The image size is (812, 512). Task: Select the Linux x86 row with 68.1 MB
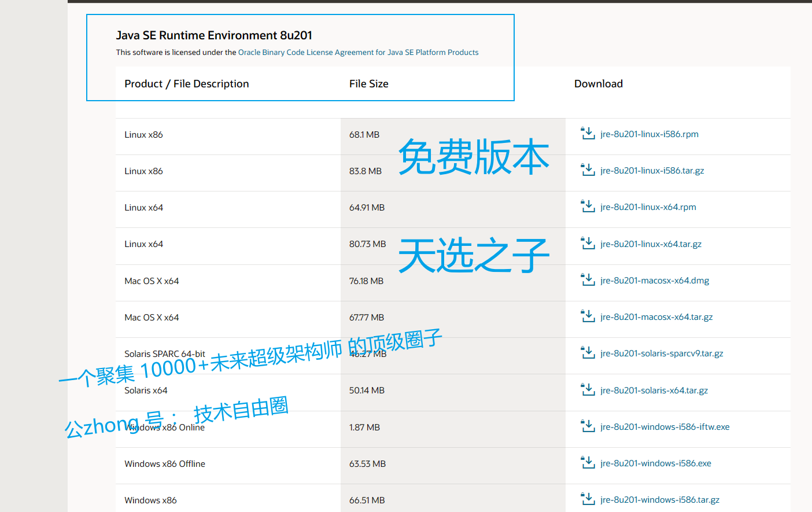pos(453,137)
